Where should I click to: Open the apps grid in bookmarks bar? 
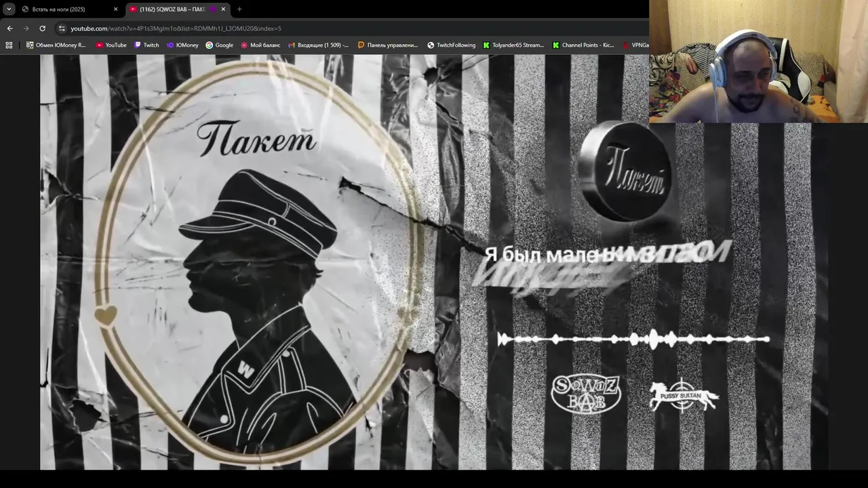coord(9,45)
